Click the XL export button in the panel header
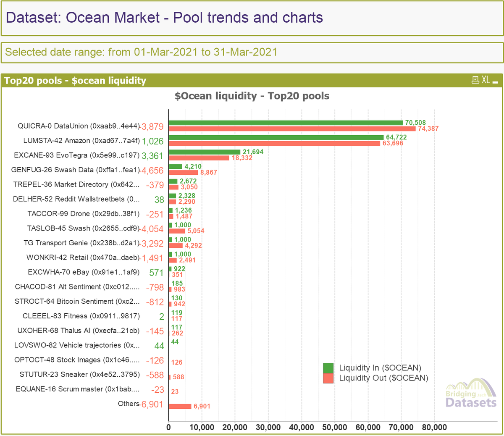504x436 pixels. coord(486,80)
